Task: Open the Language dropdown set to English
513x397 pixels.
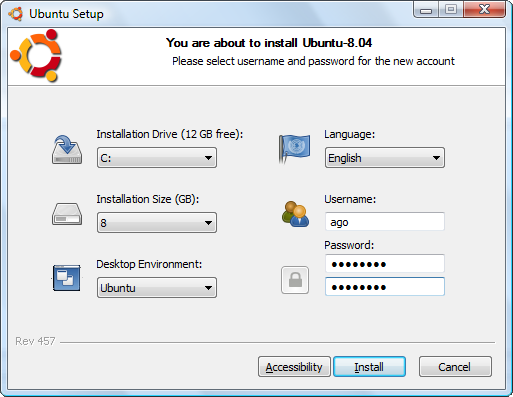Action: click(x=385, y=158)
